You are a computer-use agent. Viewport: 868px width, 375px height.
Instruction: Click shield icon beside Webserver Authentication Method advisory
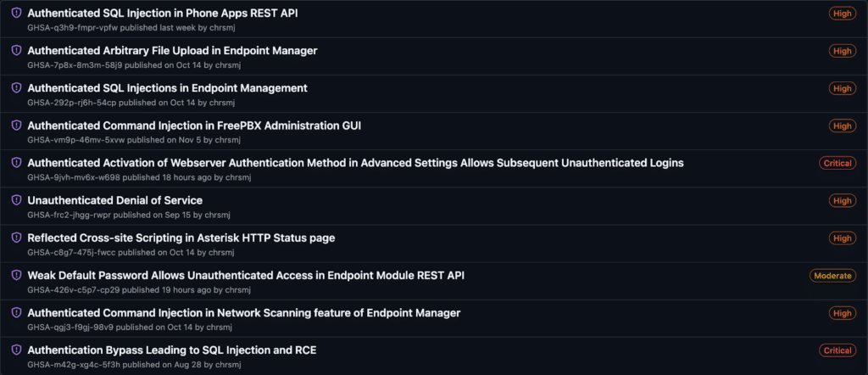(16, 163)
